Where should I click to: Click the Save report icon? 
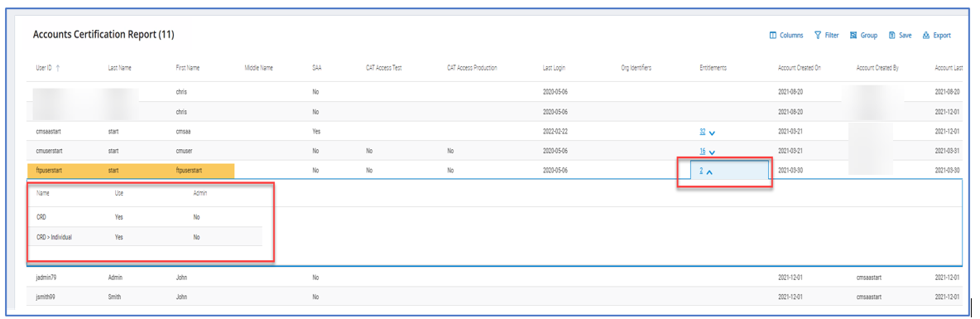click(x=892, y=36)
